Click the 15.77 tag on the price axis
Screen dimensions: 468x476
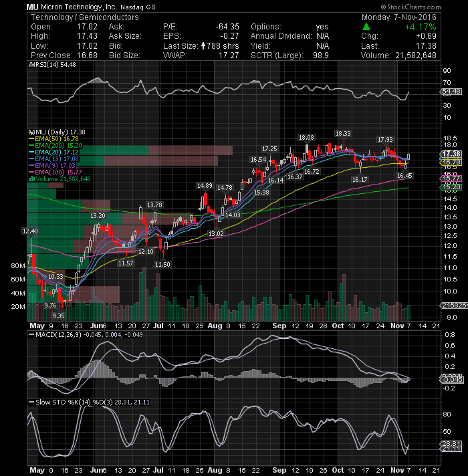451,178
